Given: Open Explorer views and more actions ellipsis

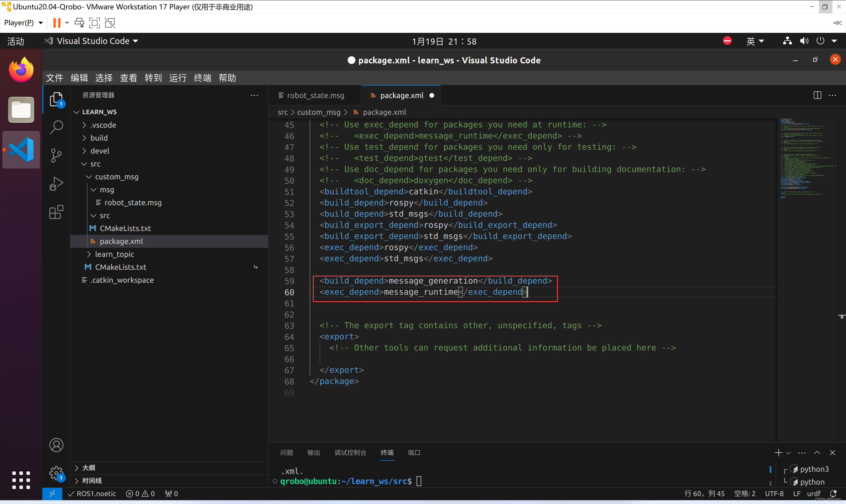Looking at the screenshot, I should pyautogui.click(x=254, y=95).
